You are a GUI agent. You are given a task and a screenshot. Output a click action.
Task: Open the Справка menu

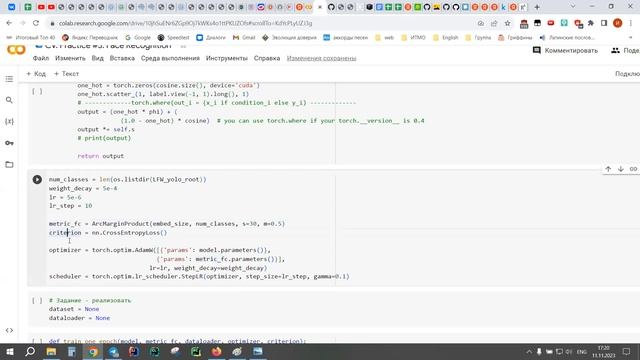coord(267,58)
